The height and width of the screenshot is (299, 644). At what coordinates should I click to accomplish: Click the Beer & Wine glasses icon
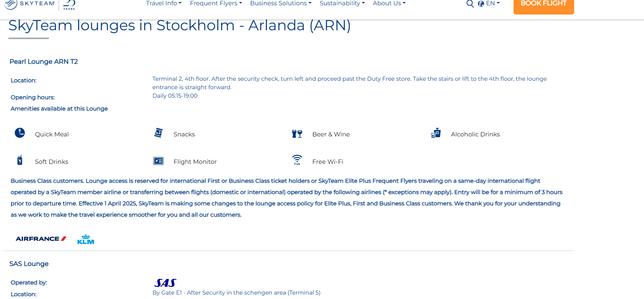click(x=297, y=134)
